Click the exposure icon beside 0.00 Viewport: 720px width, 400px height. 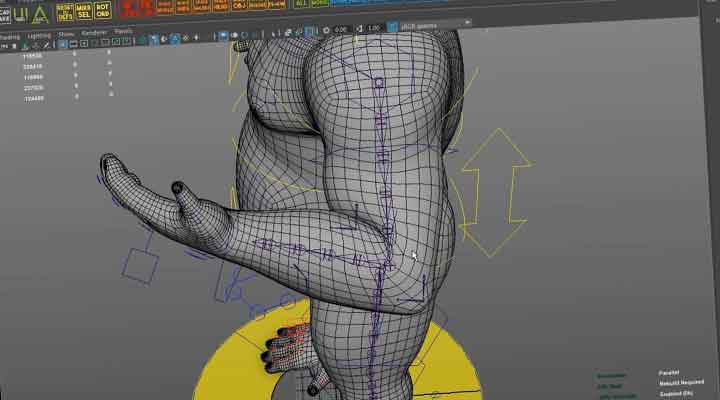[x=326, y=30]
